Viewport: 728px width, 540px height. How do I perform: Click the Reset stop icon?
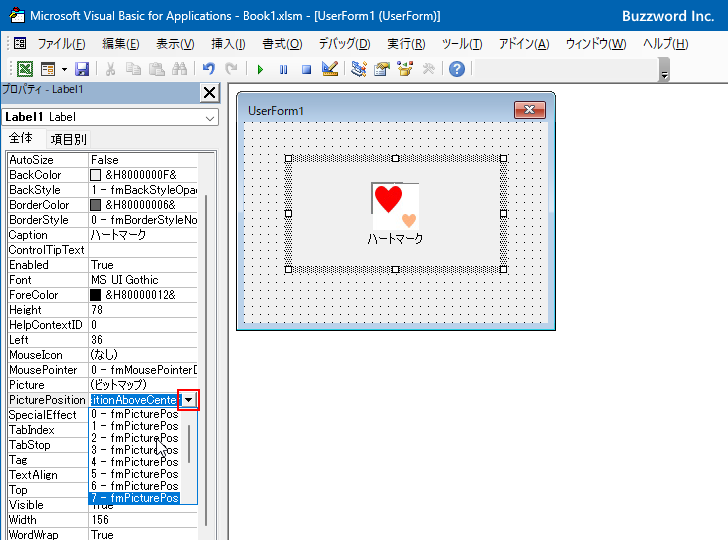[306, 70]
